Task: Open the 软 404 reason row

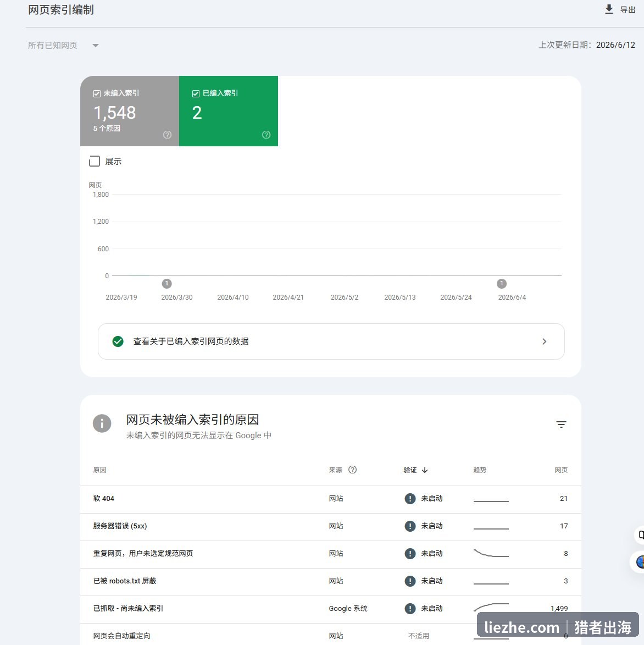Action: (x=330, y=499)
